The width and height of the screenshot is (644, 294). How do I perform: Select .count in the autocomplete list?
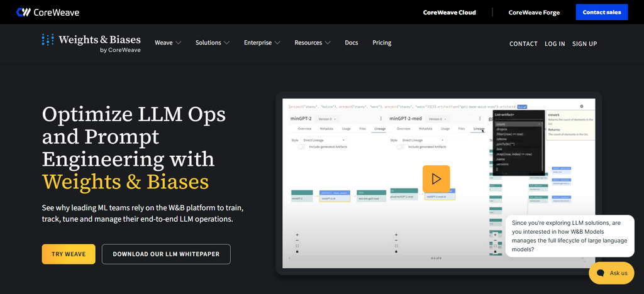518,124
